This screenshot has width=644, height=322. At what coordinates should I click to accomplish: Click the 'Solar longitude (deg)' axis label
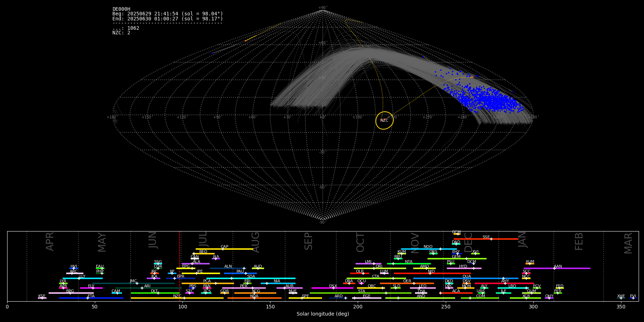(x=323, y=314)
